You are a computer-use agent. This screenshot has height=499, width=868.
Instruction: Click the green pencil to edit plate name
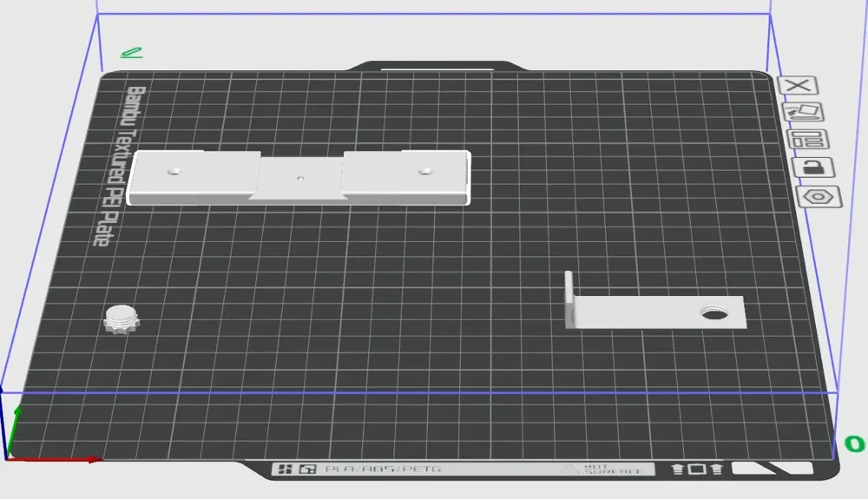click(131, 54)
